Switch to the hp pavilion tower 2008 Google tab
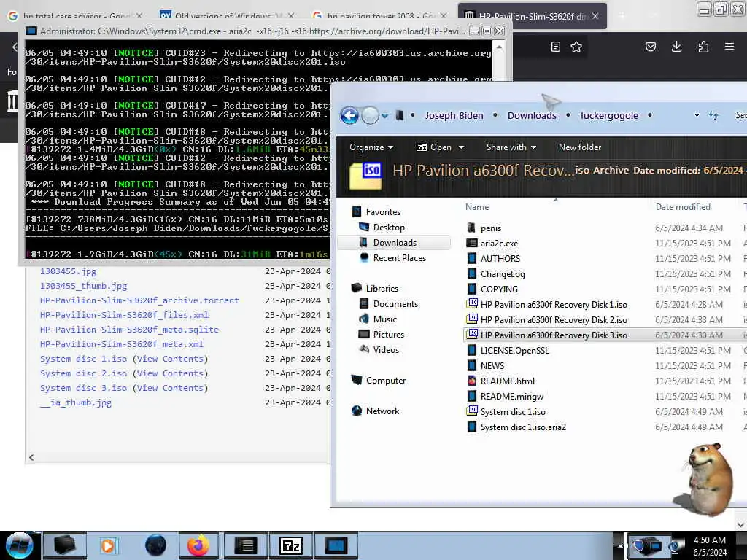The image size is (747, 560). pyautogui.click(x=379, y=16)
